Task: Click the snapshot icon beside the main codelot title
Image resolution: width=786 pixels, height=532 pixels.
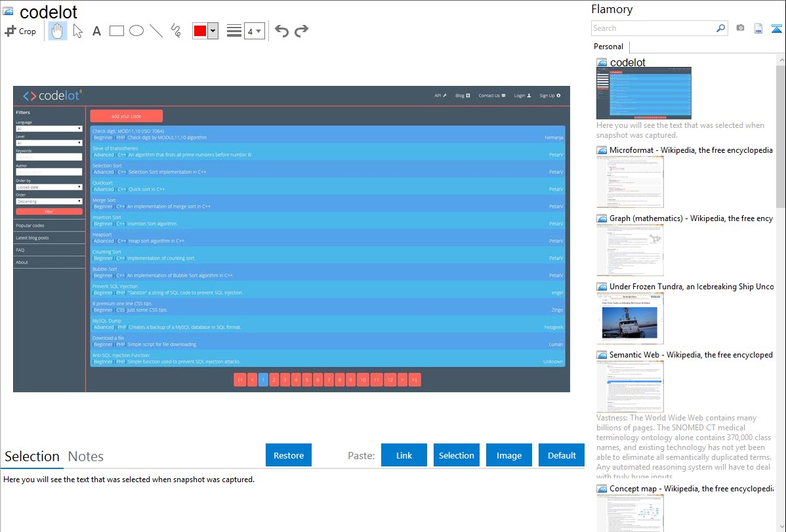Action: click(8, 11)
